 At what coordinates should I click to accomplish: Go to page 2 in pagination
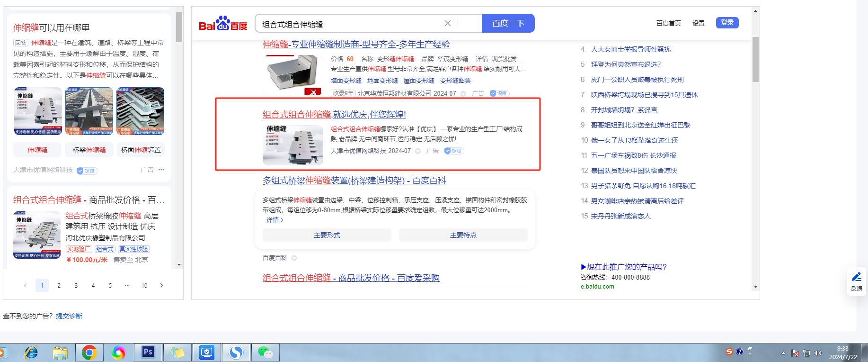(x=59, y=285)
